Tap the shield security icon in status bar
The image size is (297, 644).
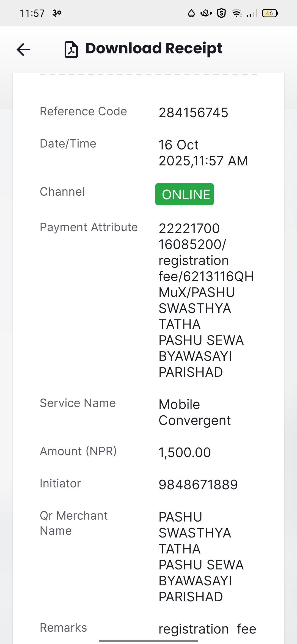click(221, 13)
